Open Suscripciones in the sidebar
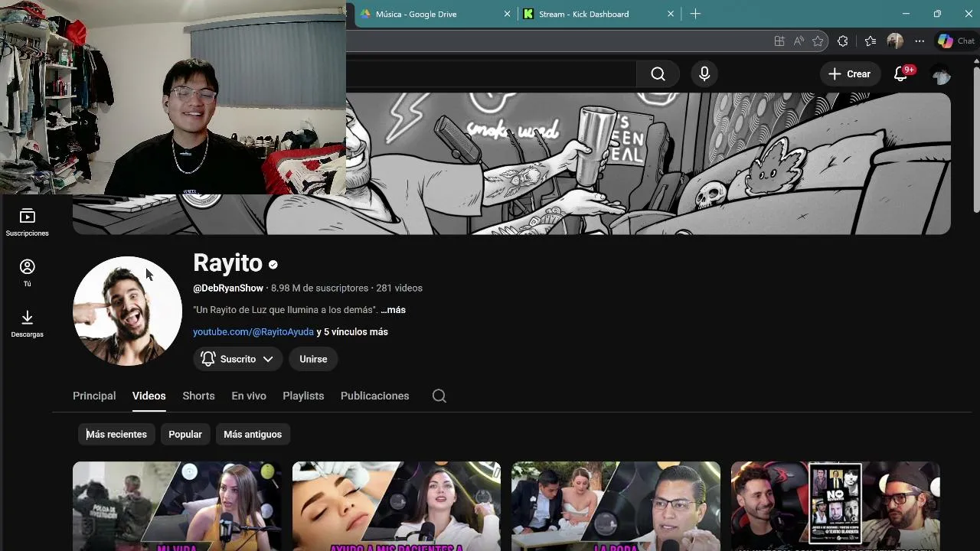980x551 pixels. [27, 222]
